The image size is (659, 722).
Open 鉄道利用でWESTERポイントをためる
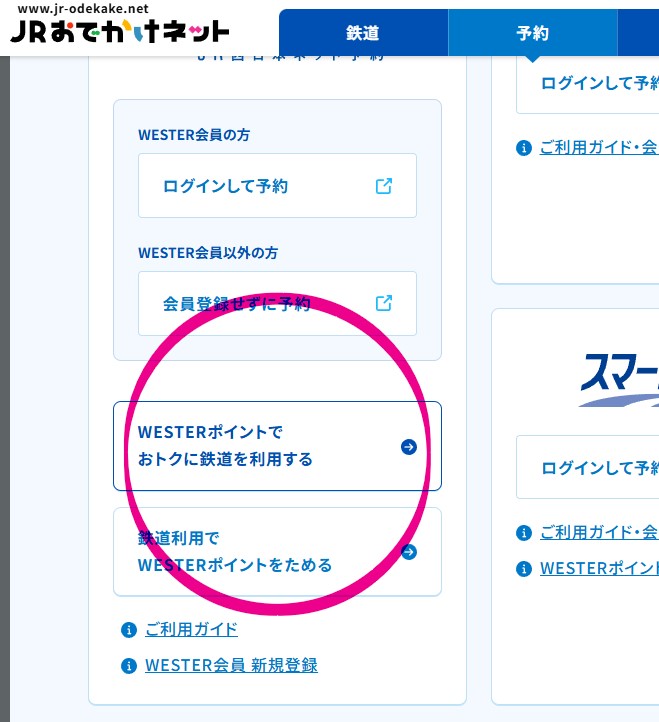(277, 552)
